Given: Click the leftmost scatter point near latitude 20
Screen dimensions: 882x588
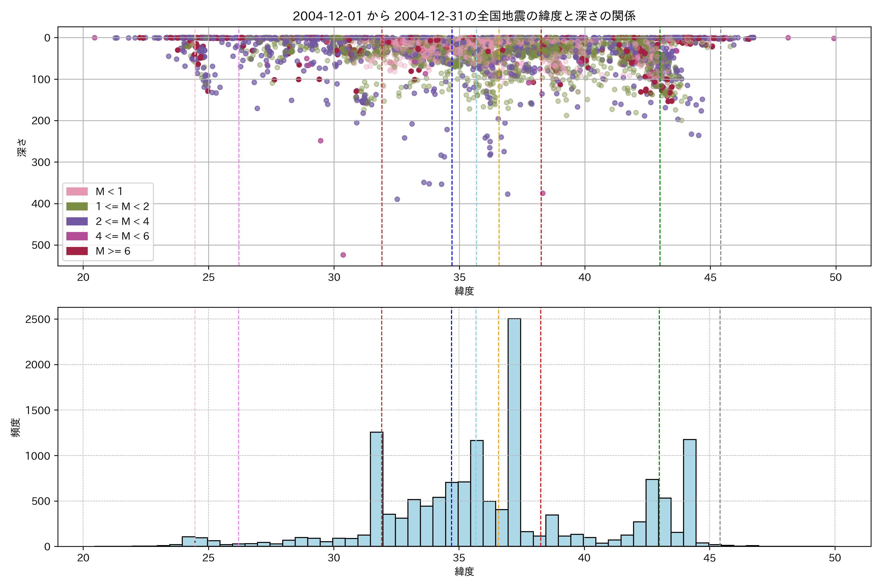Looking at the screenshot, I should coord(95,38).
